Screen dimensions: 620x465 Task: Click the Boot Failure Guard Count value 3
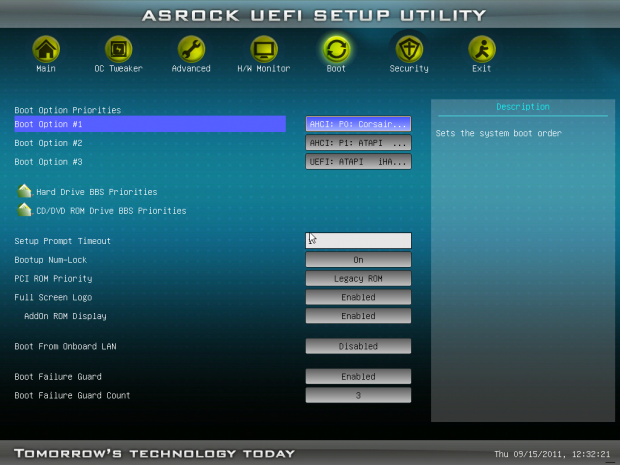358,395
